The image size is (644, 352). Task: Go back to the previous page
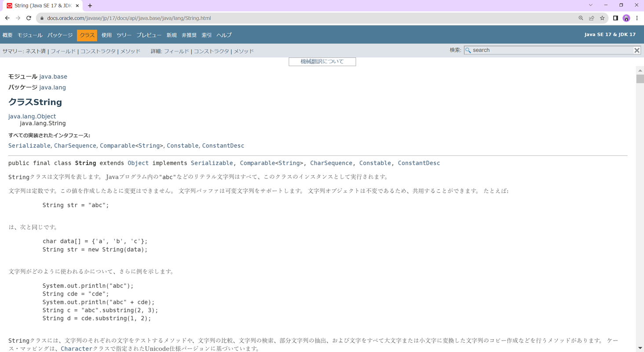(7, 18)
